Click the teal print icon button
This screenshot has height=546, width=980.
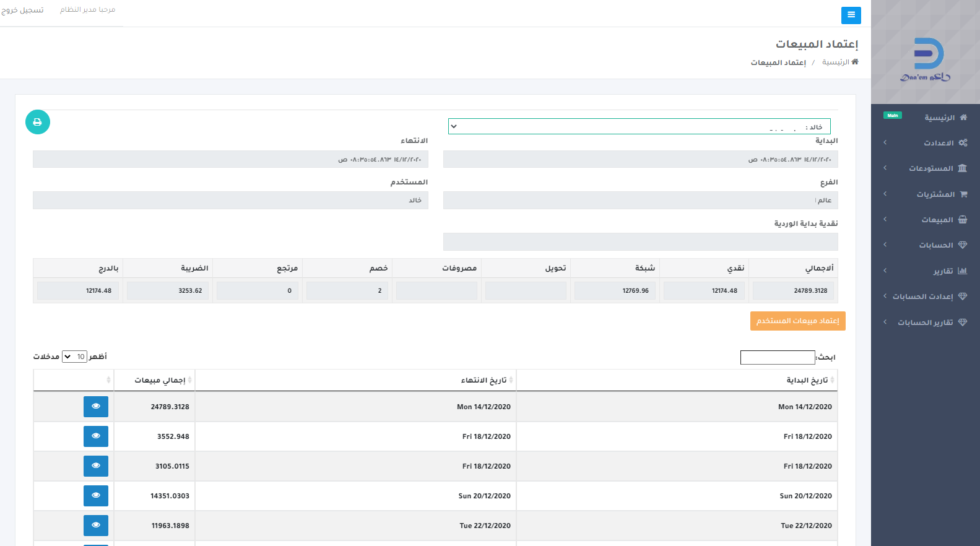click(x=38, y=122)
